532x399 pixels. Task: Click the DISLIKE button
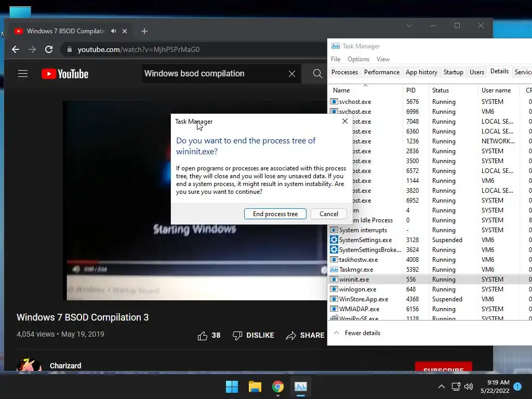tap(253, 335)
